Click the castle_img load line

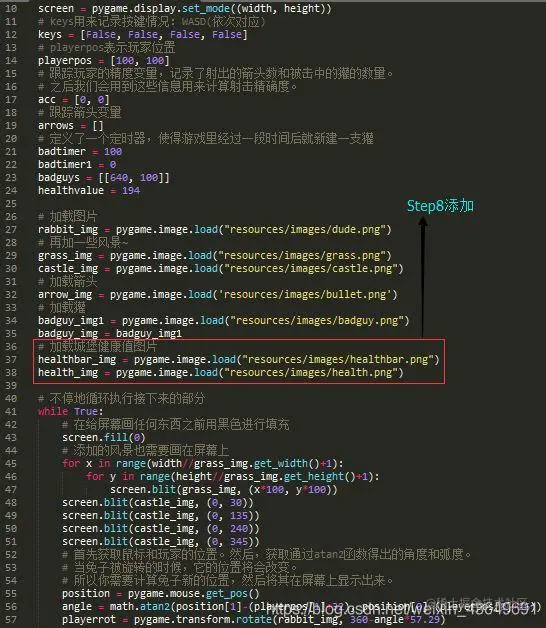click(221, 268)
